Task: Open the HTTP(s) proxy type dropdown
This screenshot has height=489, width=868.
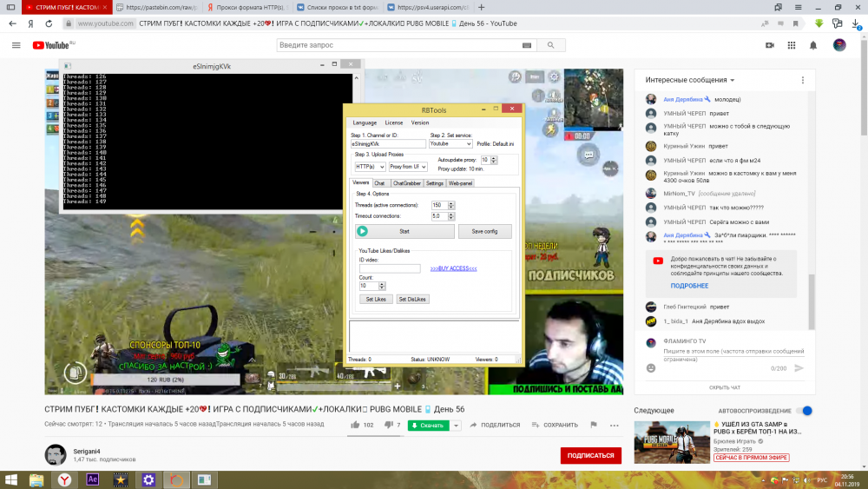Action: 370,166
